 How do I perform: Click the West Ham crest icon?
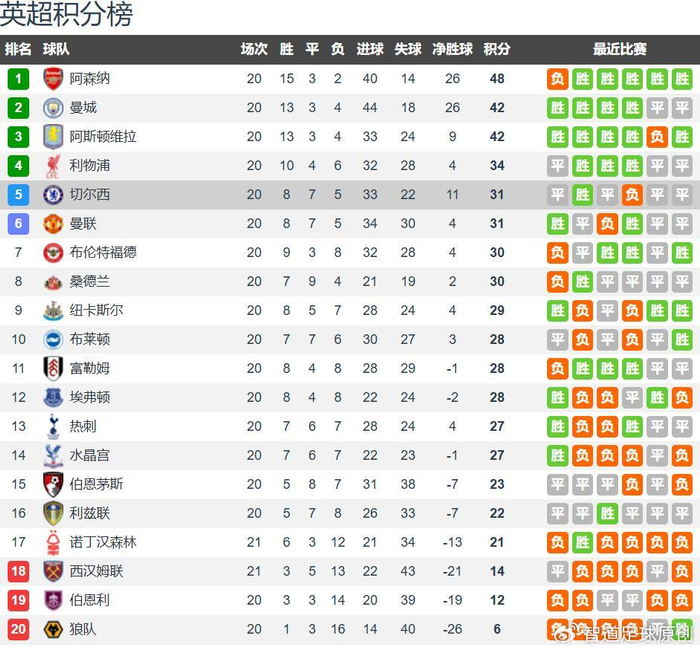pos(53,572)
